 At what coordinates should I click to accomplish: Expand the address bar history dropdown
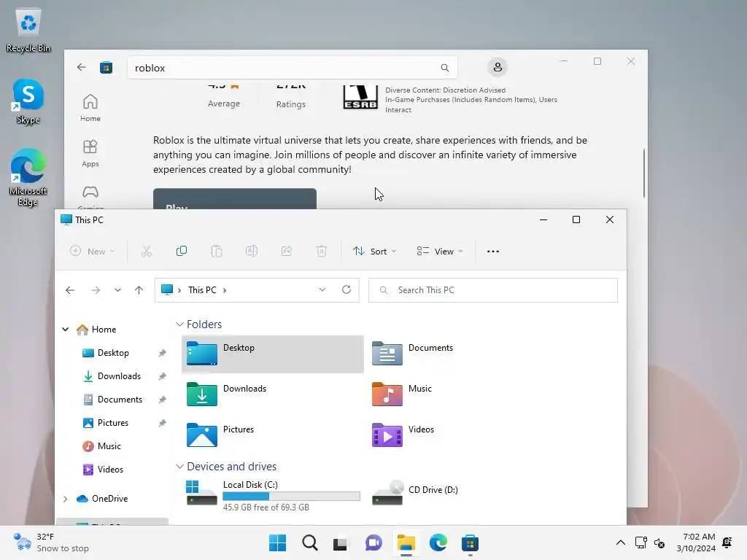coord(322,290)
